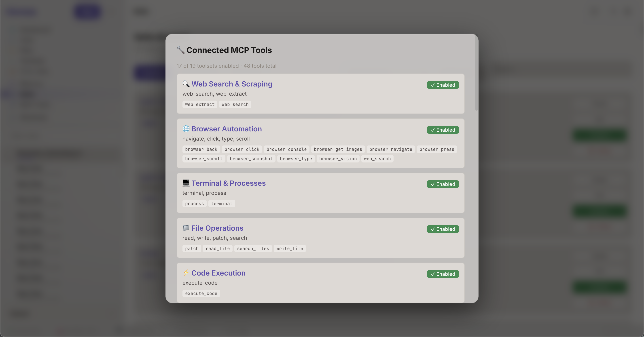Select the Terminal & Processes title
Screen dimensions: 644x337
click(228, 183)
